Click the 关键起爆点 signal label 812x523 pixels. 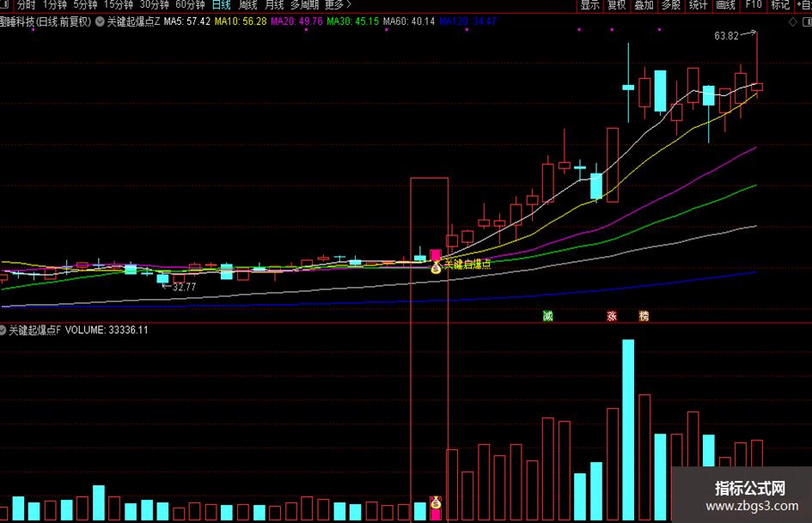point(467,265)
